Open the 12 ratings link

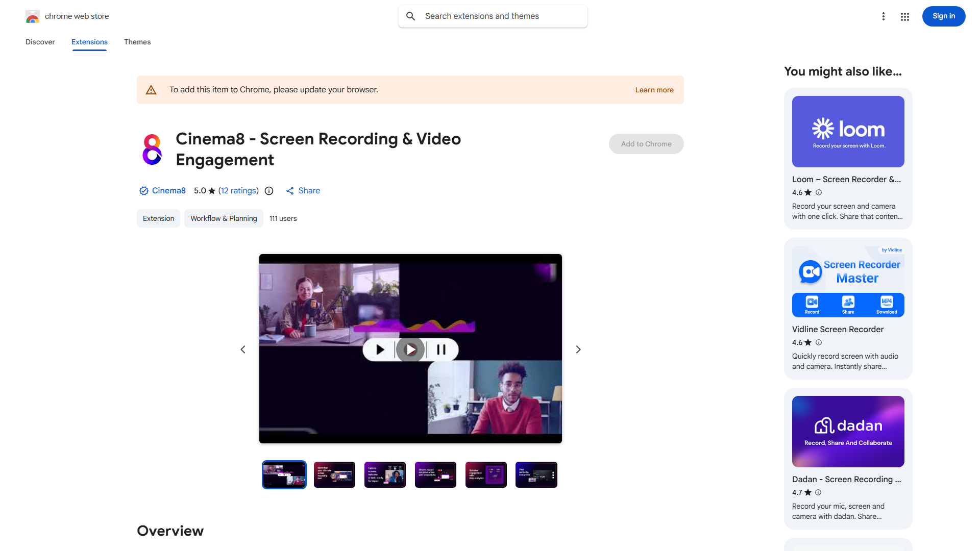tap(239, 191)
